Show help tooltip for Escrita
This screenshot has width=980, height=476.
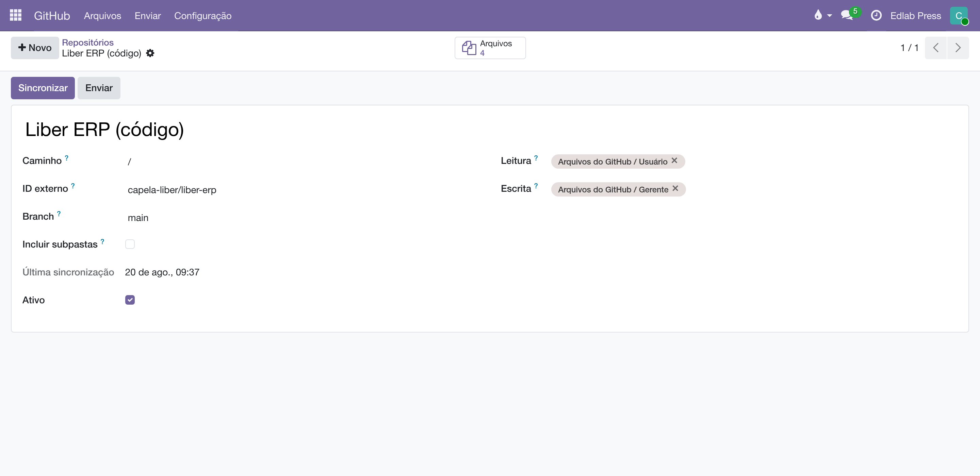click(536, 186)
